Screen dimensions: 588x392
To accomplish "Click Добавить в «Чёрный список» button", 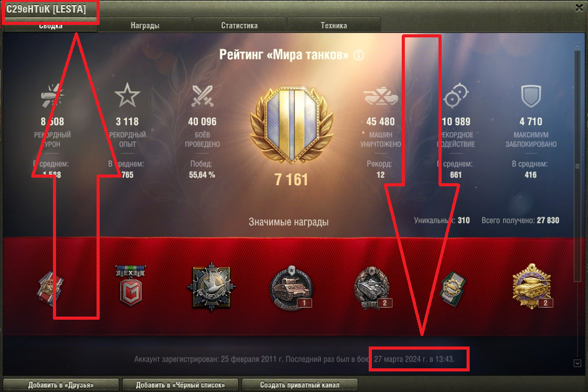I will 181,385.
